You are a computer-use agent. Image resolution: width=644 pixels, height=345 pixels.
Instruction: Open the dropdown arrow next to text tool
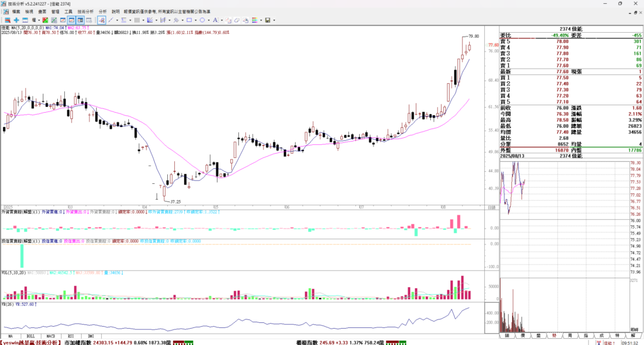(222, 20)
